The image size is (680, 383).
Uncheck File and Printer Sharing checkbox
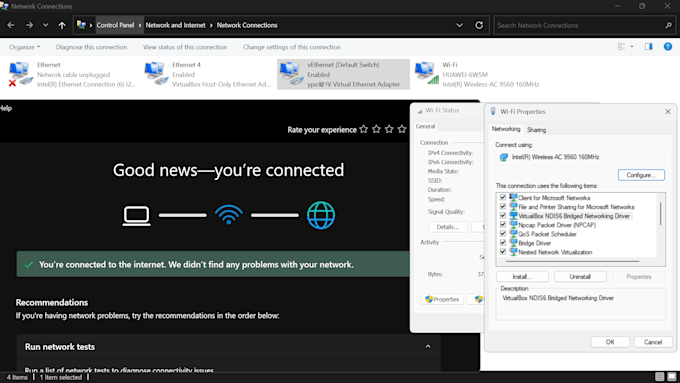(503, 206)
